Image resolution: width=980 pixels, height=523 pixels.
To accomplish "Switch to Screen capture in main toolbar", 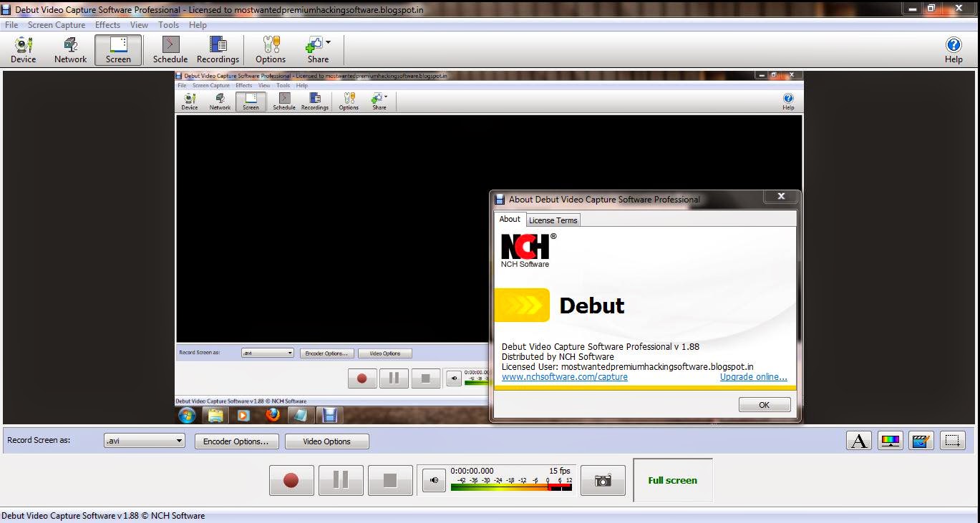I will tap(118, 50).
